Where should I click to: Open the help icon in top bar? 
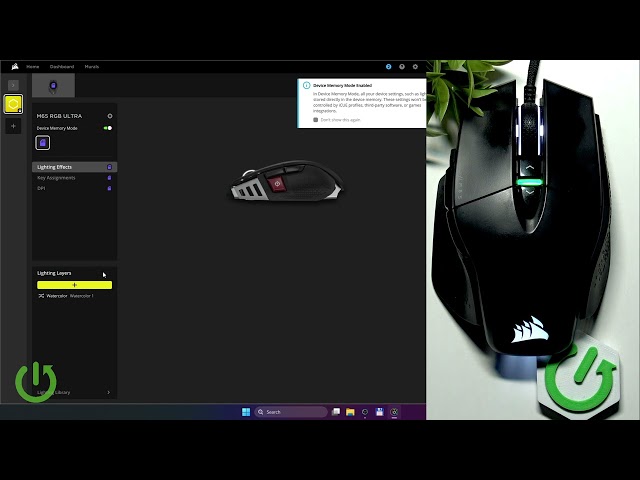tap(402, 67)
